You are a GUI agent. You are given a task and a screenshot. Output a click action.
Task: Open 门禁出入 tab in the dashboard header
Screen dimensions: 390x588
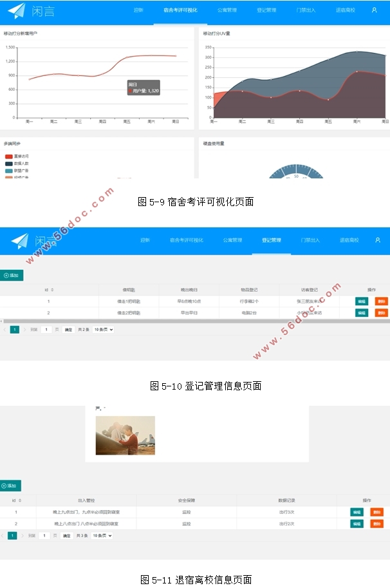click(306, 10)
